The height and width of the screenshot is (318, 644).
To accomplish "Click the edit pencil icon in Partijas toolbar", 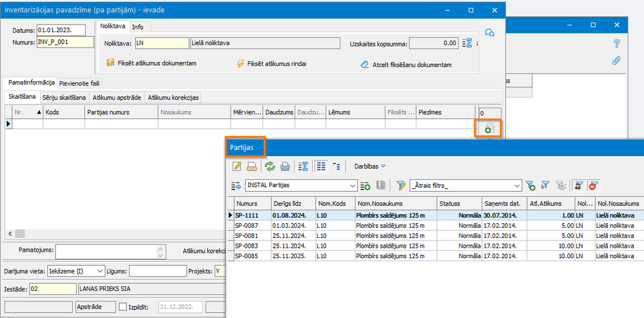I will point(237,166).
